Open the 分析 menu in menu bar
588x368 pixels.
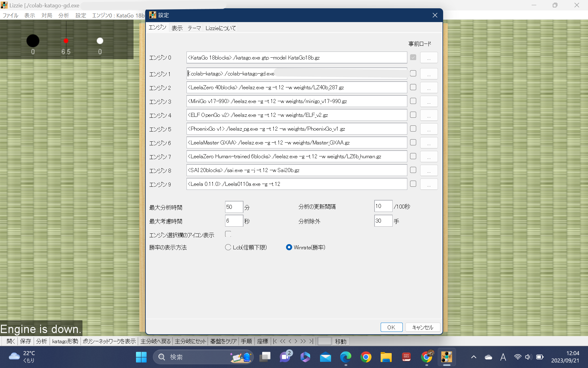[64, 15]
